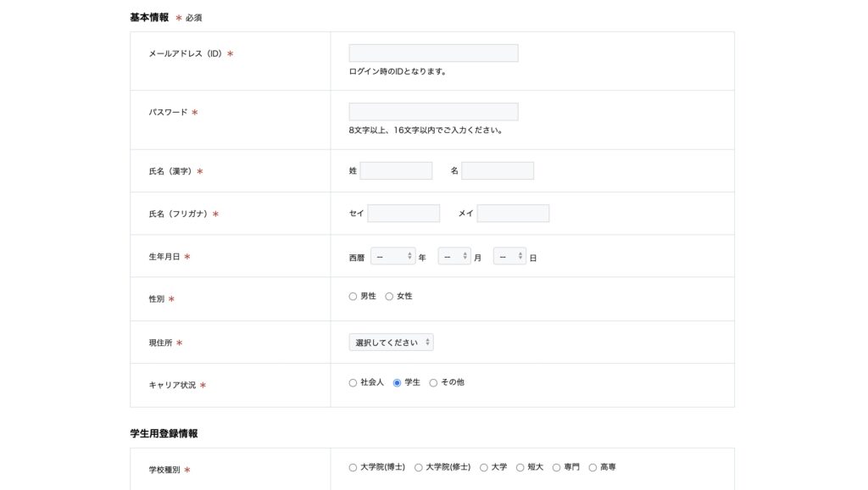Expand the 現住所 選択してください dropdown
This screenshot has width=868, height=490.
(391, 342)
